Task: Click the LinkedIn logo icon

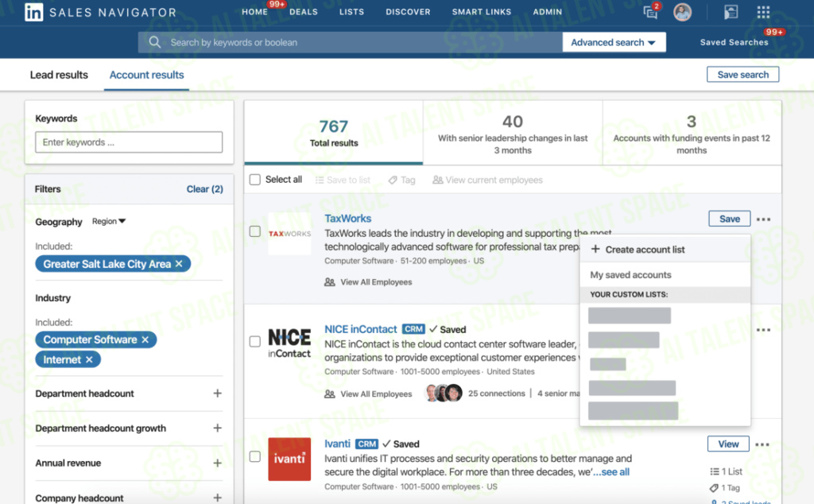Action: pyautogui.click(x=33, y=12)
